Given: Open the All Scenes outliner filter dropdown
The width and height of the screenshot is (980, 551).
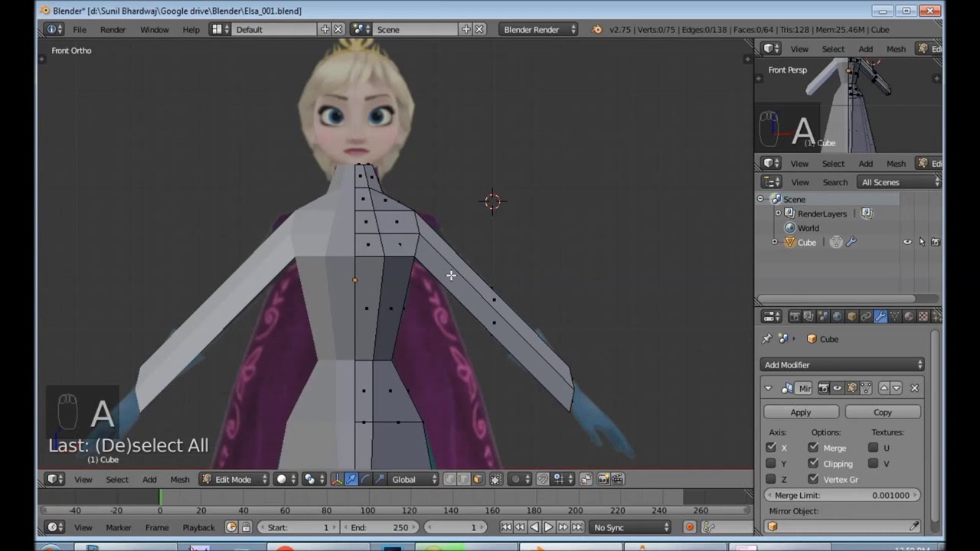Looking at the screenshot, I should click(900, 182).
